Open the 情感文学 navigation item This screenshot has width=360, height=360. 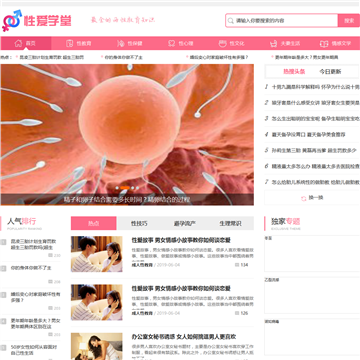[x=336, y=43]
